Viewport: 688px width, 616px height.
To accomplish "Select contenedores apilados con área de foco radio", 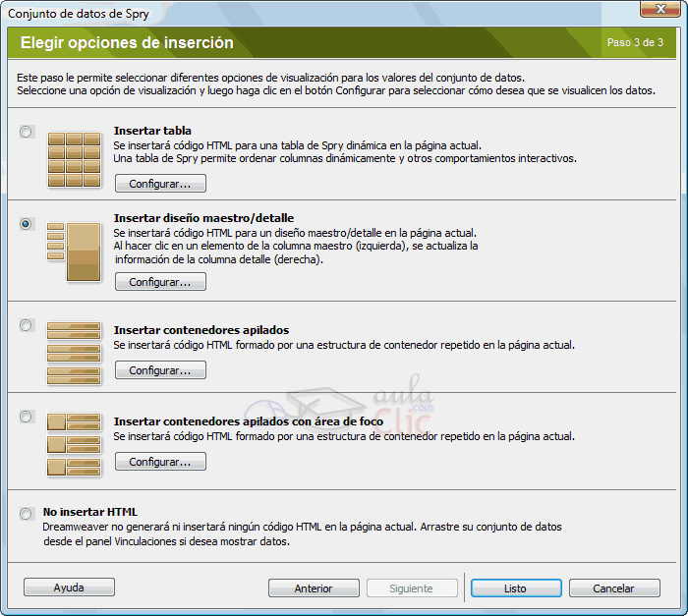I will (26, 417).
